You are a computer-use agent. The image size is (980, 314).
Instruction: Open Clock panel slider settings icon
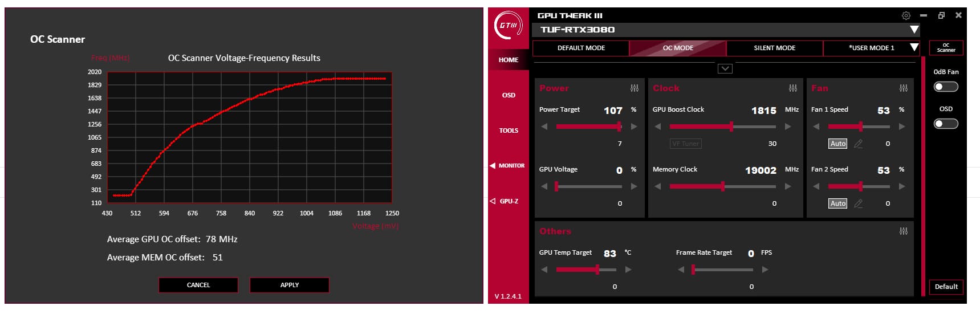point(793,88)
